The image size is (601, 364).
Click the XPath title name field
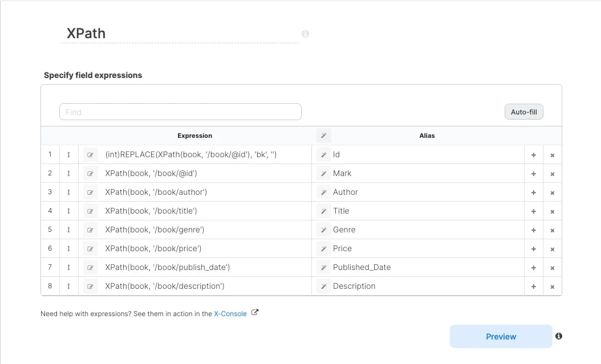180,33
